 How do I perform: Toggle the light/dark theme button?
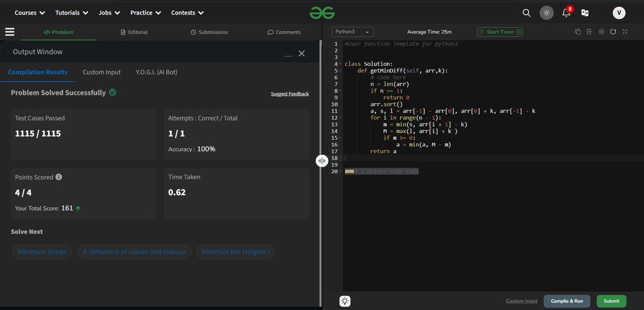tap(546, 13)
